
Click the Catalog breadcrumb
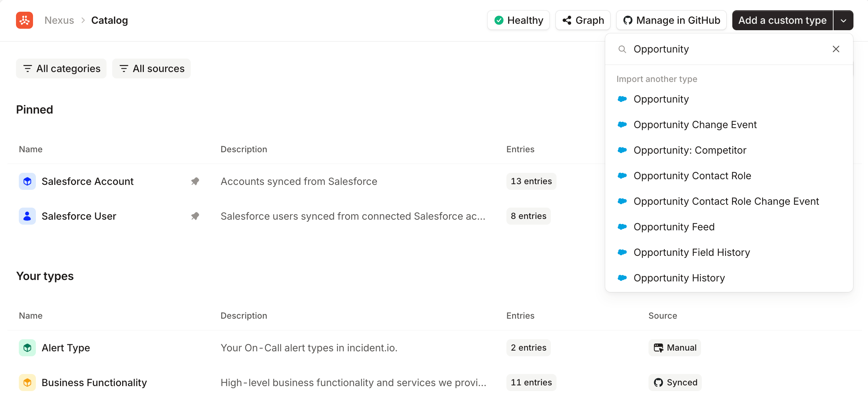(x=109, y=20)
